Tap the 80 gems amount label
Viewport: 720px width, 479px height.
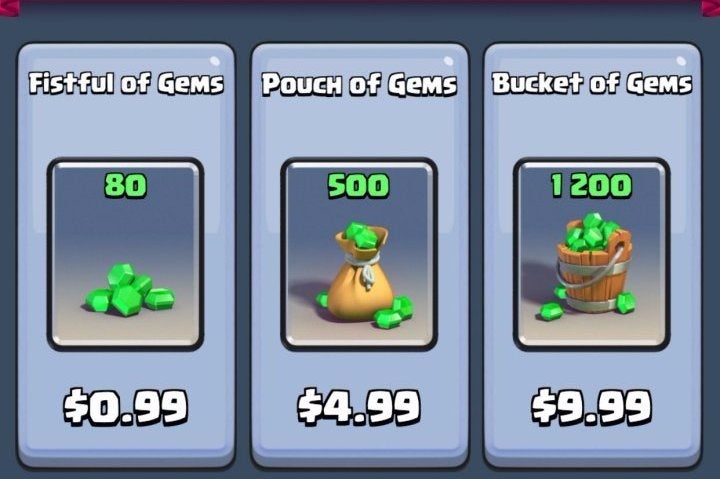125,185
